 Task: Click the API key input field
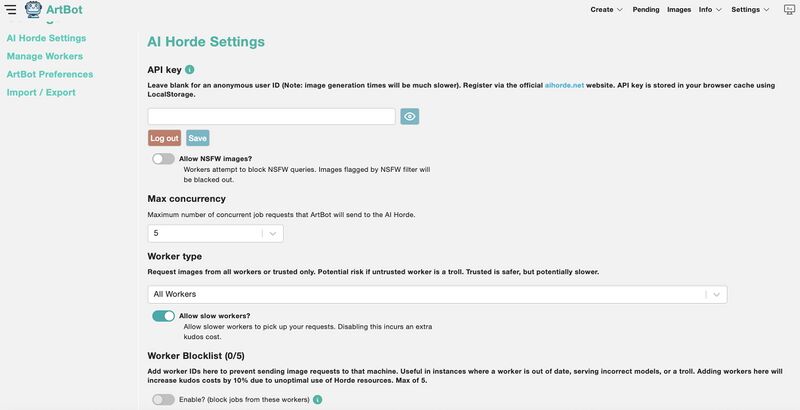(x=271, y=117)
